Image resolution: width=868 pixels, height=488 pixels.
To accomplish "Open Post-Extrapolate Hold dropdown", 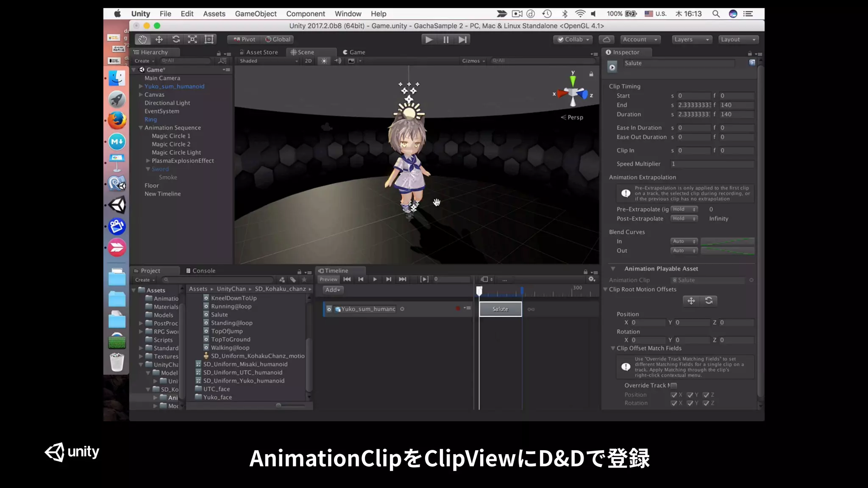I will 684,219.
